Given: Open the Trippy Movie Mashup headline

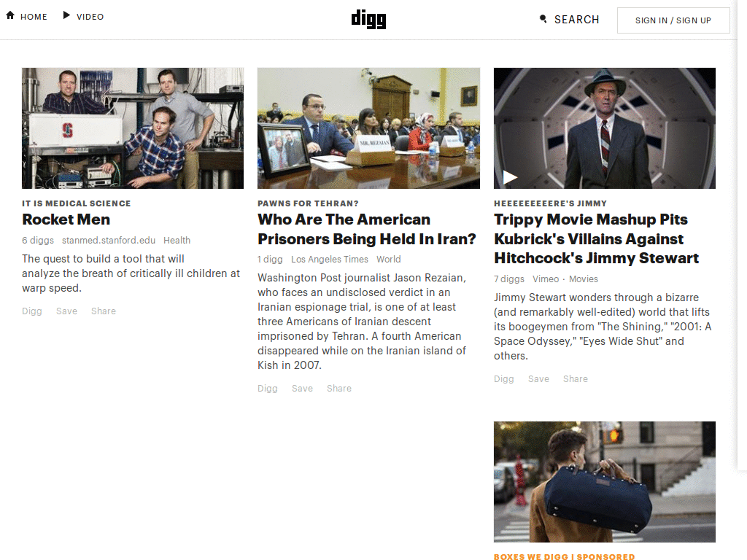Looking at the screenshot, I should 597,238.
